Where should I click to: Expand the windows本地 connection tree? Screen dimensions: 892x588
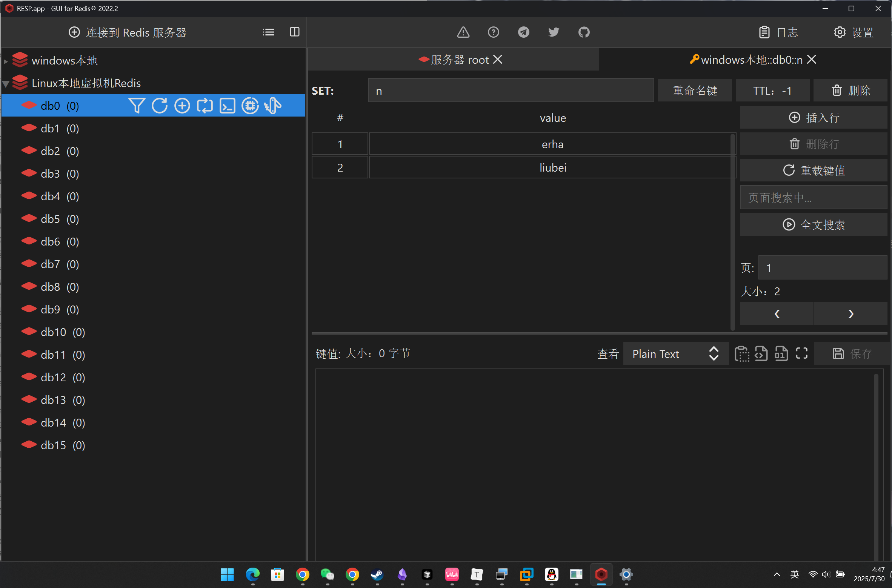pos(6,61)
